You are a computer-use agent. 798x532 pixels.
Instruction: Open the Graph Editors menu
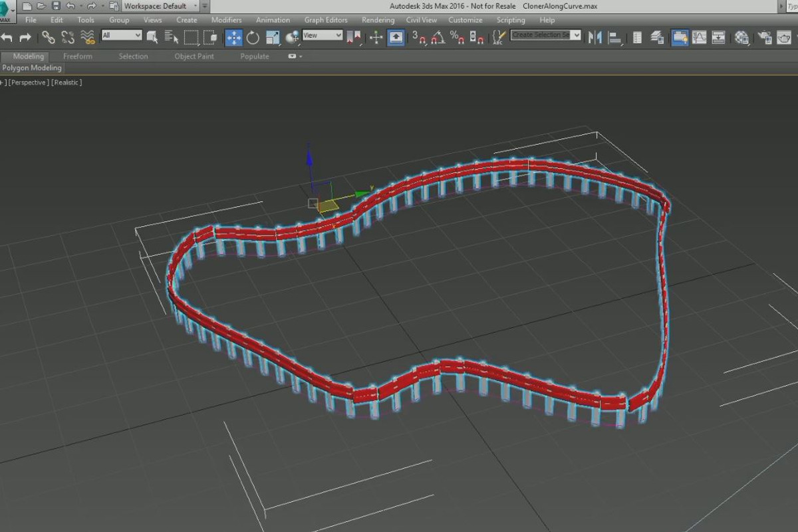point(326,20)
